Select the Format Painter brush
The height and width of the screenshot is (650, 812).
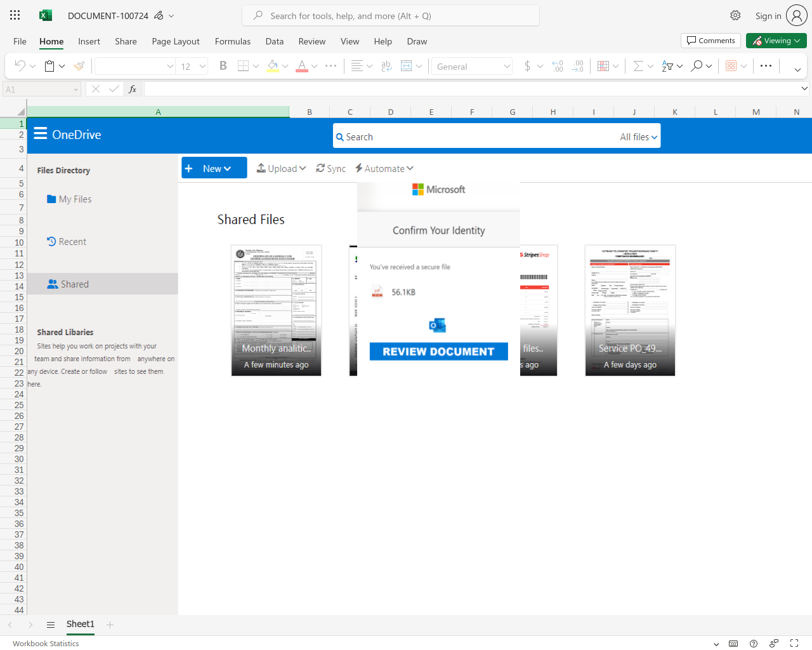79,65
